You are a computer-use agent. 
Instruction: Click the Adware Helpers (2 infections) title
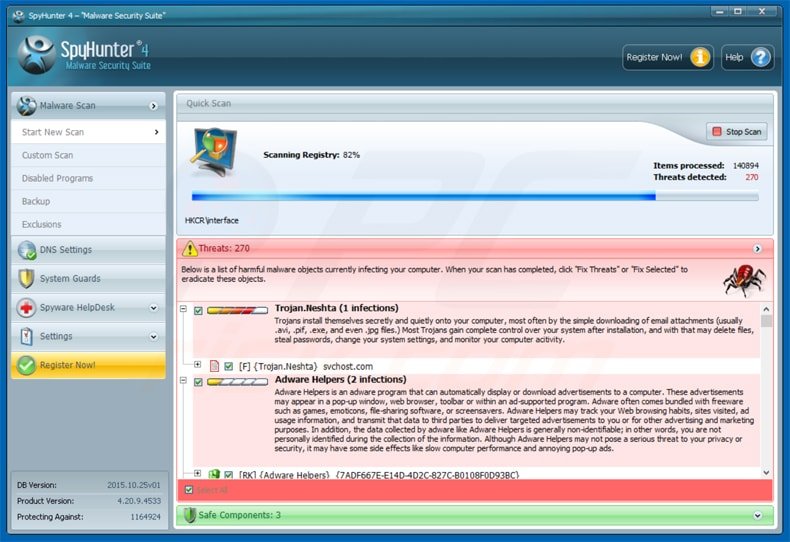(x=341, y=379)
